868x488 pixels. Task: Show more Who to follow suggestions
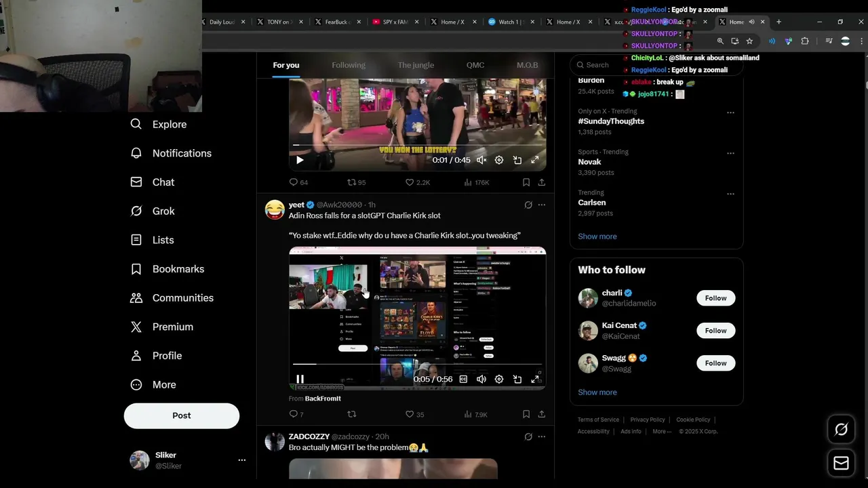pyautogui.click(x=597, y=392)
